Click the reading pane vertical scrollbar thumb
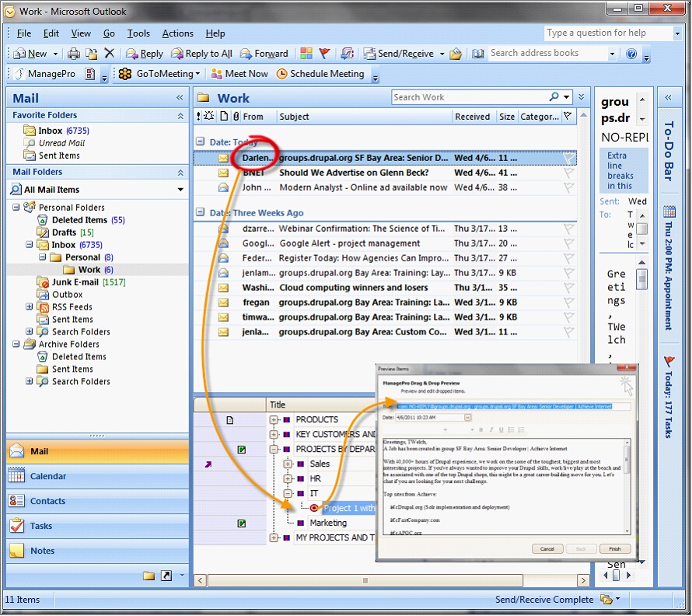 (x=642, y=278)
